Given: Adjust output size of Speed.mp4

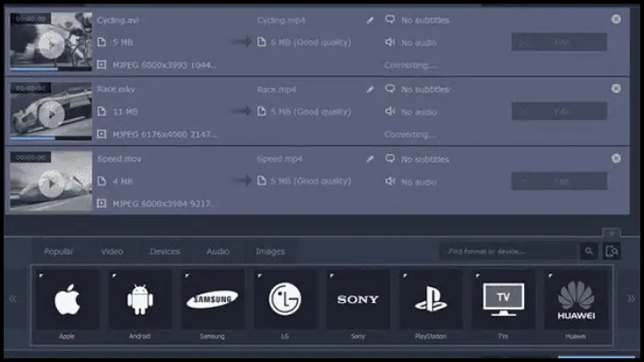Looking at the screenshot, I should pos(304,181).
